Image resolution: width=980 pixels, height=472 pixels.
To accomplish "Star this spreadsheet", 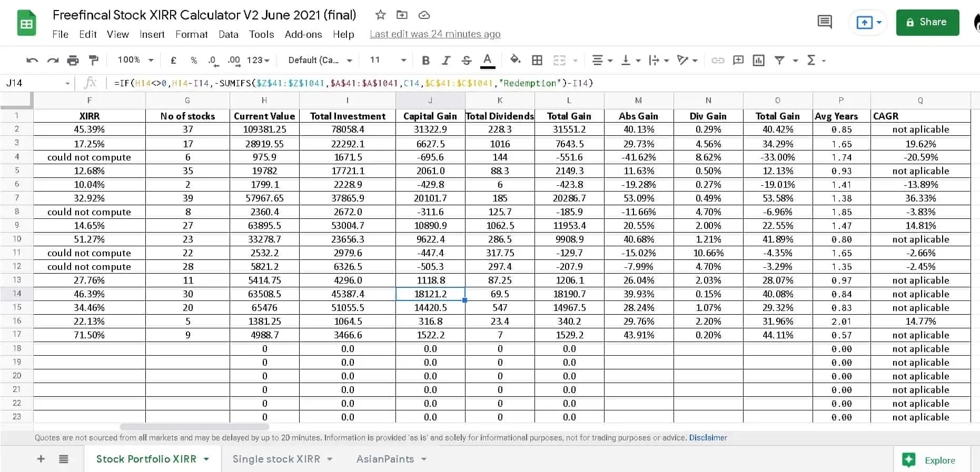I will coord(380,15).
